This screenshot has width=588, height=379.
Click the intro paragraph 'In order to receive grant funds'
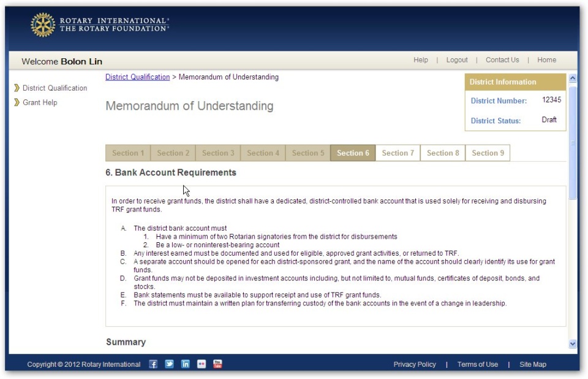(329, 205)
